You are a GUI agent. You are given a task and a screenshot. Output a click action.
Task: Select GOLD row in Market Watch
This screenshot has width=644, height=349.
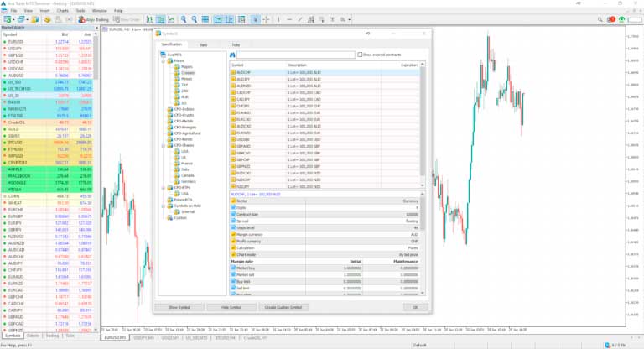coord(47,129)
